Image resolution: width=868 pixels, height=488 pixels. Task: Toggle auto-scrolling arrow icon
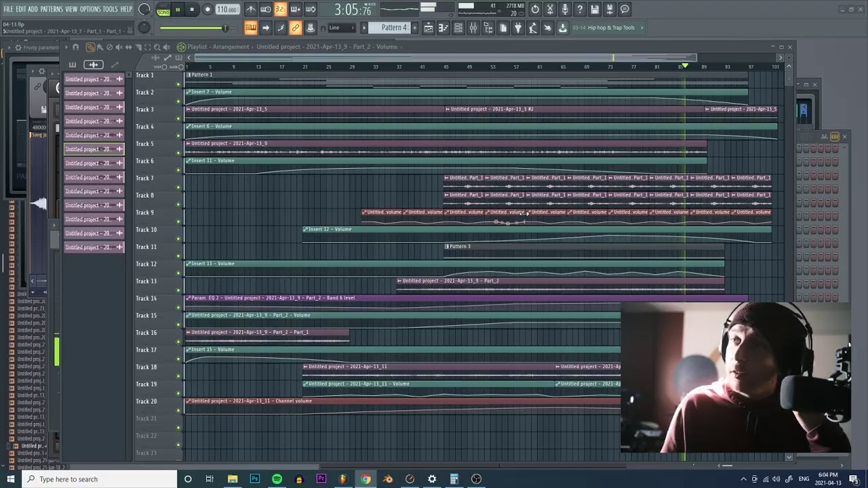coord(266,28)
